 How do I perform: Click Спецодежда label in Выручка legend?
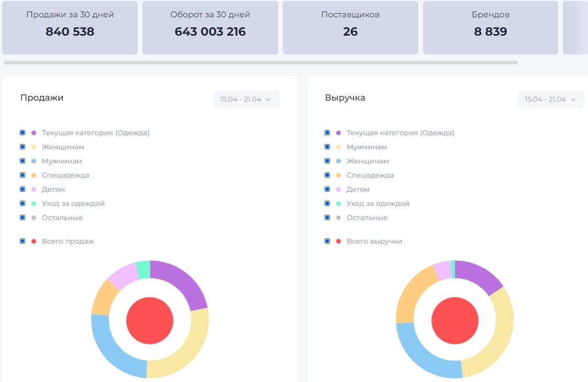[x=370, y=175]
